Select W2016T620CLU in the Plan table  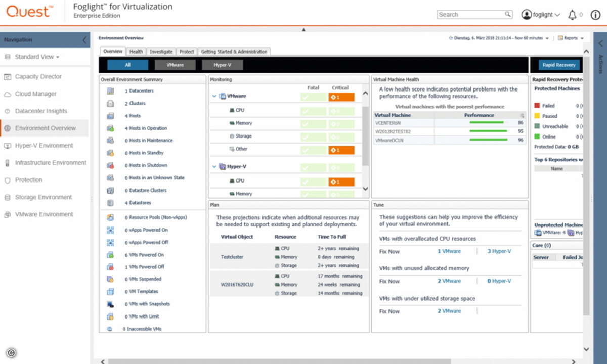[237, 285]
